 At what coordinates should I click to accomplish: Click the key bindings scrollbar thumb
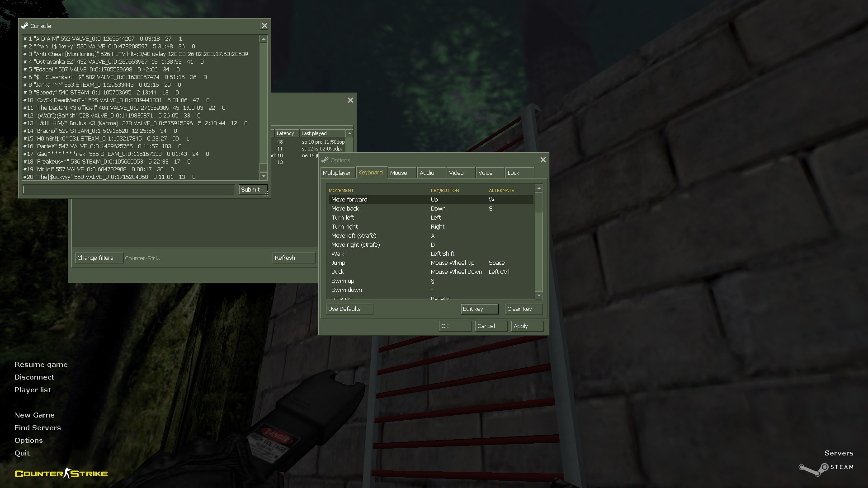click(538, 202)
